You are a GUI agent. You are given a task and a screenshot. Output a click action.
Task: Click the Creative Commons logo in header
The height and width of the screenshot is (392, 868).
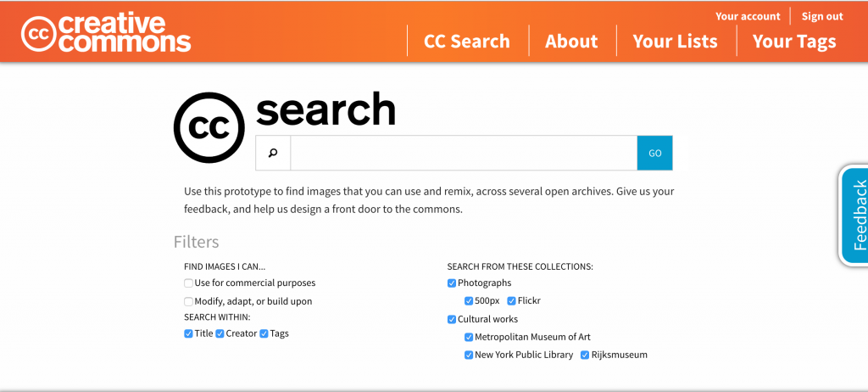(x=106, y=33)
